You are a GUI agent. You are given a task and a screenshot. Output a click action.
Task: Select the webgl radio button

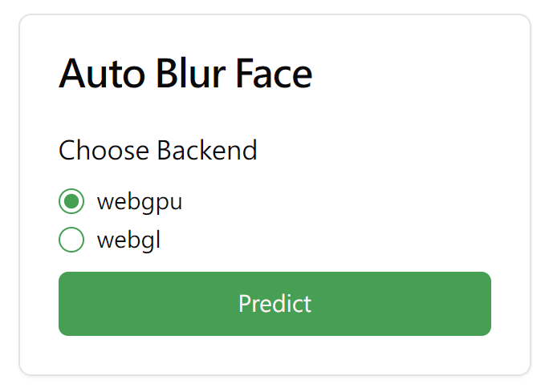tap(71, 240)
